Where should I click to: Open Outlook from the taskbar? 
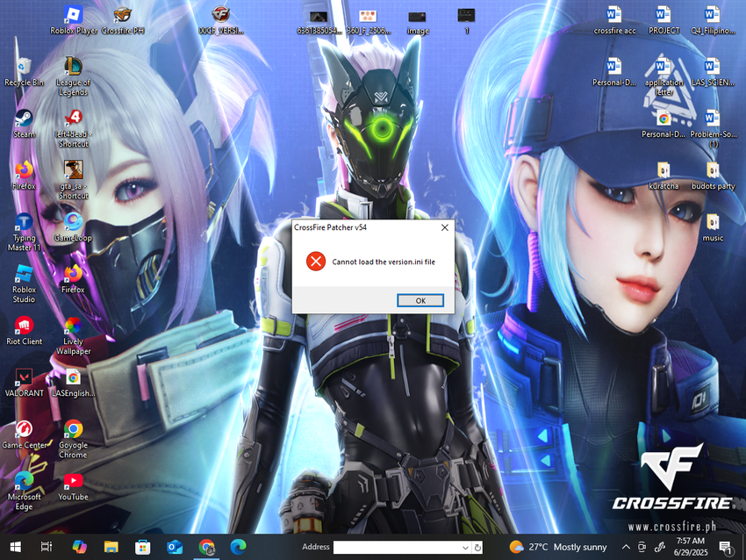coord(175,547)
